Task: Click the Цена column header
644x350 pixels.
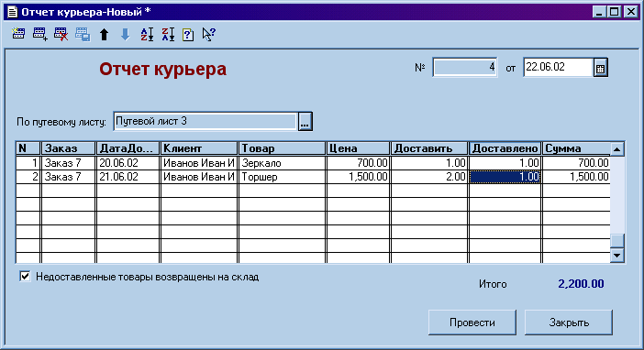Action: [358, 148]
